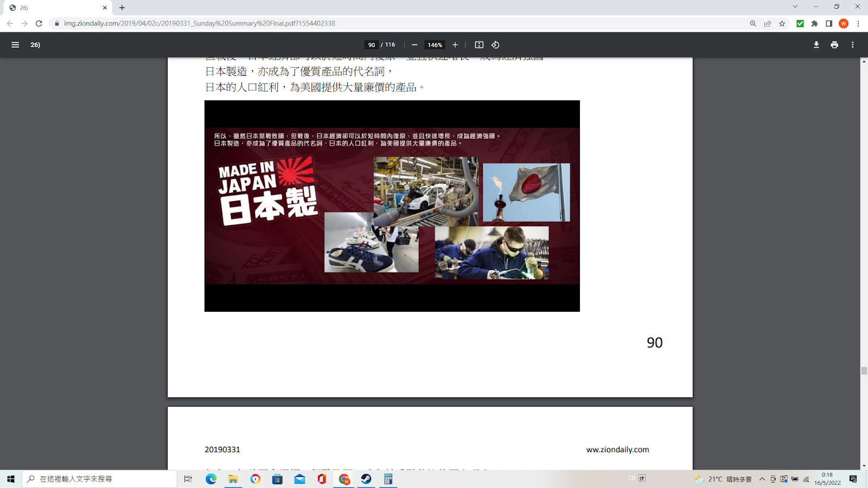Click the line 日本的人口紅利，為美國提供大量廉價的產品

[315, 87]
